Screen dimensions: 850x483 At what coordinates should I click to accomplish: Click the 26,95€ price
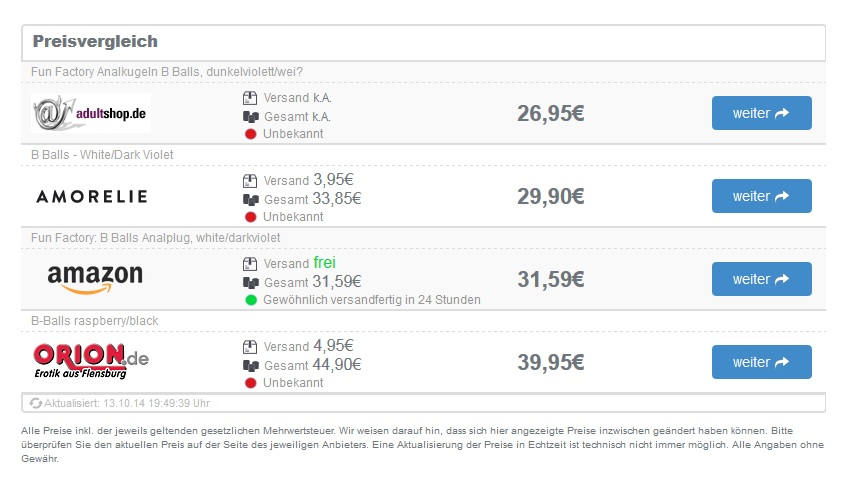(x=551, y=113)
